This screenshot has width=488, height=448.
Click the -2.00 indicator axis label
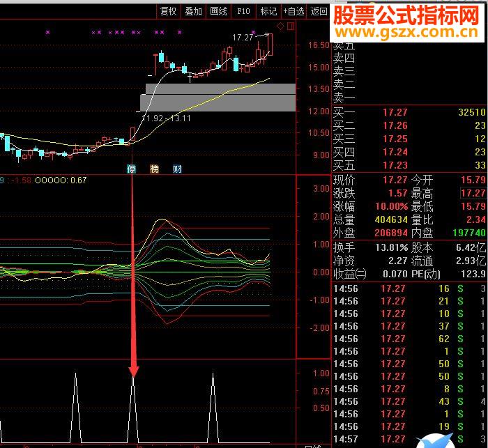coord(319,328)
